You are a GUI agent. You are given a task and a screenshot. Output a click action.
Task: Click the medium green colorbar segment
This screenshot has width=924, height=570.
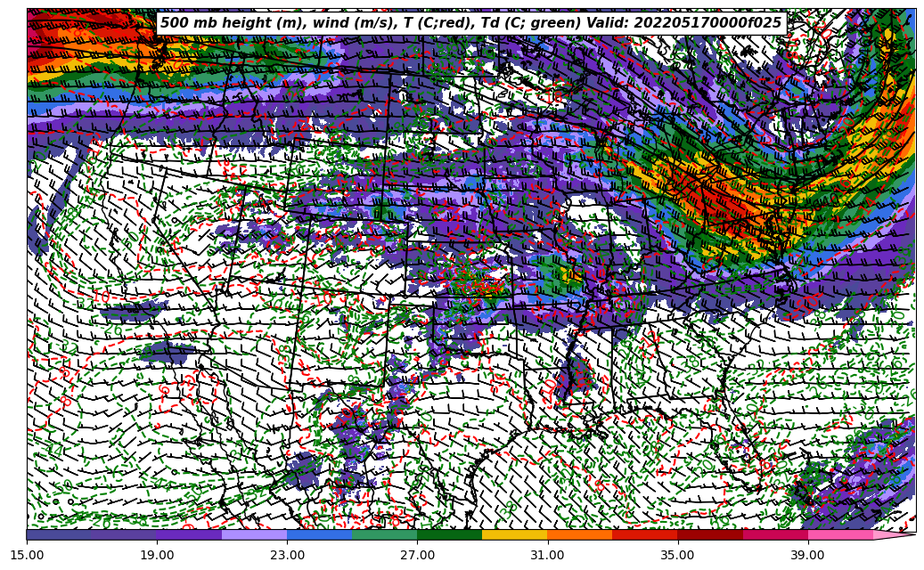(x=384, y=534)
